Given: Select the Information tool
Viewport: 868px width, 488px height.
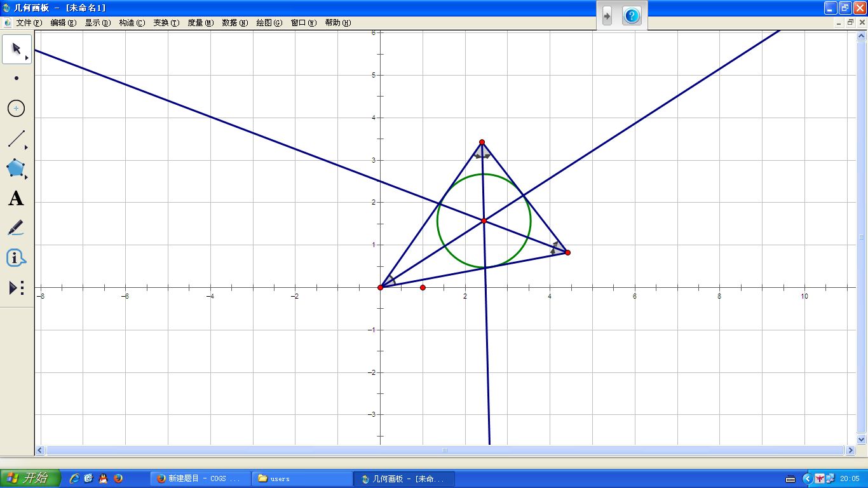Looking at the screenshot, I should pos(16,258).
